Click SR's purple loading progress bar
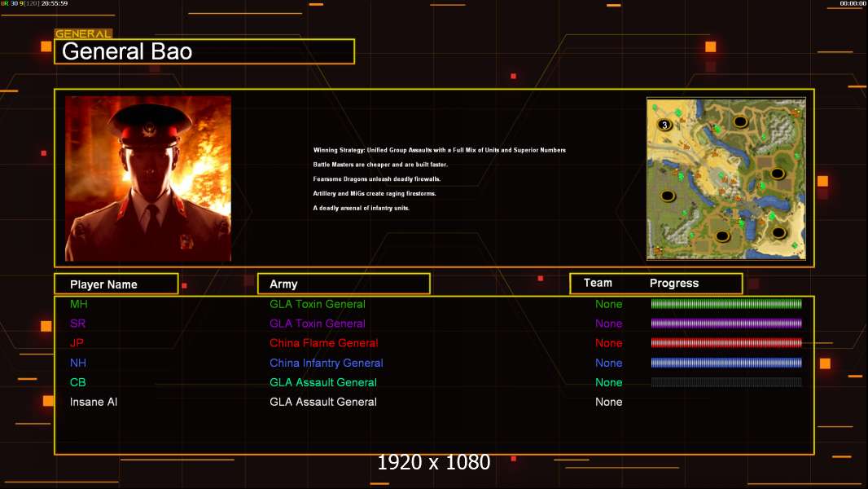This screenshot has width=868, height=489. 726,323
